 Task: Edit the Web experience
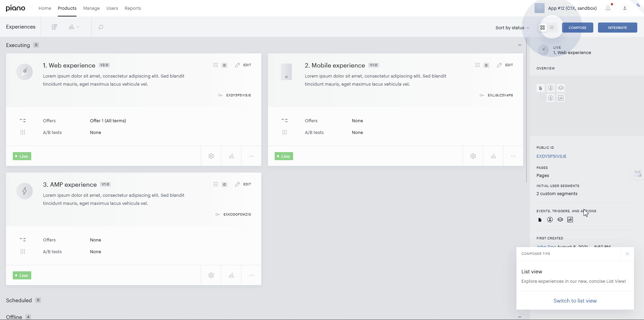click(243, 65)
